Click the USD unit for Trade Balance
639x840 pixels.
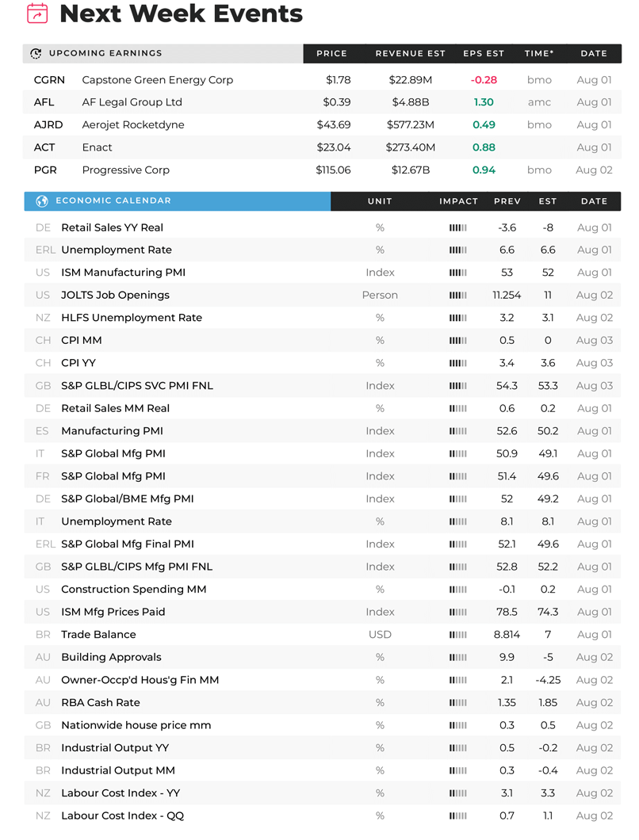(x=380, y=635)
